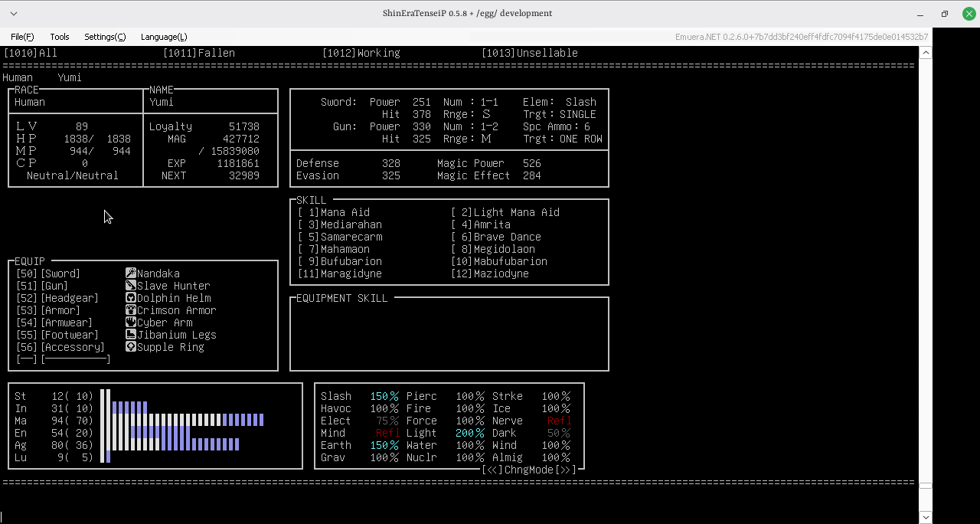
Task: Click the Dark 50% resistance value
Action: pyautogui.click(x=558, y=433)
